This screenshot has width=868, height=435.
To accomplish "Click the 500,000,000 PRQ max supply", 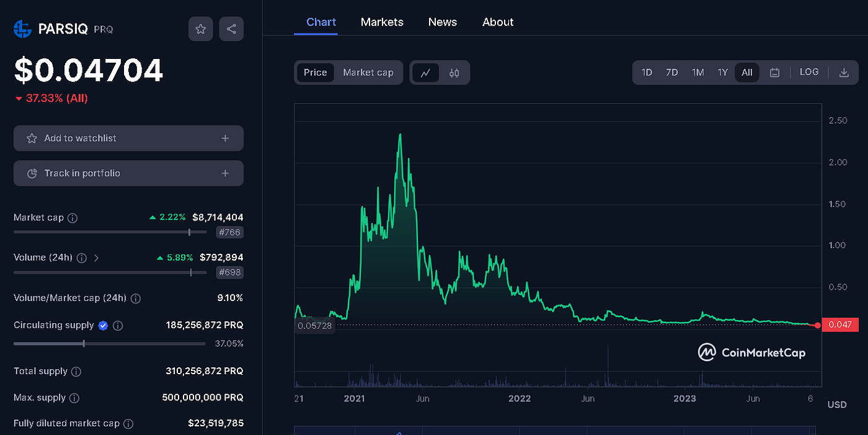I will point(203,397).
